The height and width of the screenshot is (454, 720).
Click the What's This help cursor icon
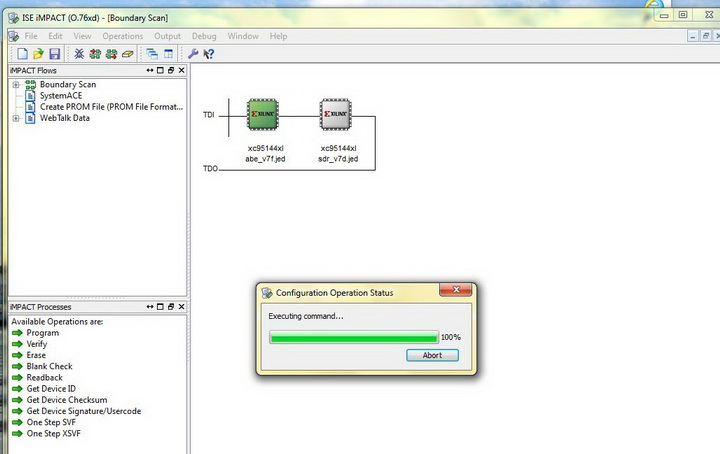[209, 53]
